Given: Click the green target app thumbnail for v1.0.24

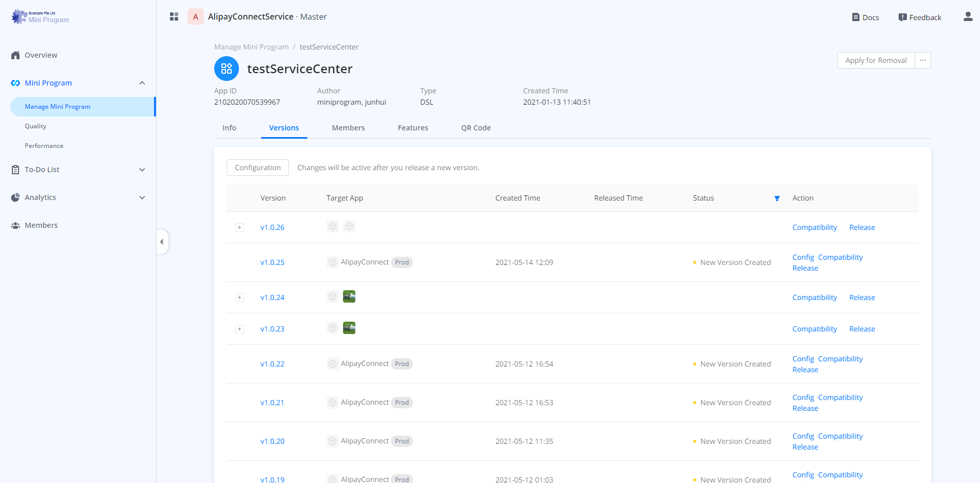Looking at the screenshot, I should pyautogui.click(x=349, y=296).
